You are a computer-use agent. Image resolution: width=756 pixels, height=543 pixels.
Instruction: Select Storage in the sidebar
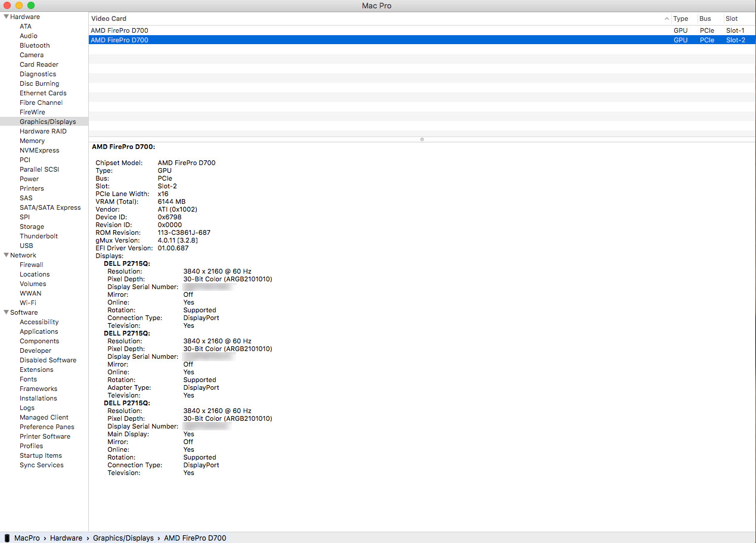click(x=32, y=226)
